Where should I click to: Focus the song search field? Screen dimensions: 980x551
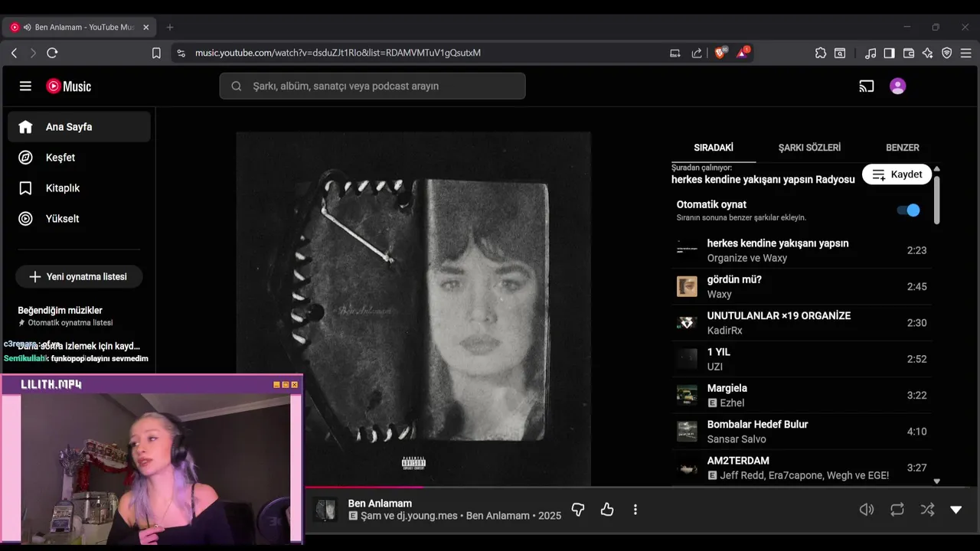pos(372,86)
